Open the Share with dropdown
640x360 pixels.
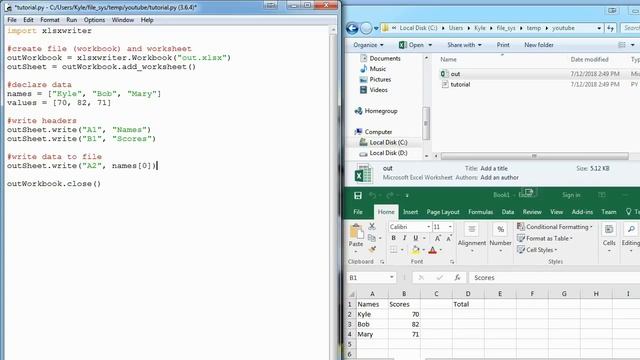[x=464, y=45]
